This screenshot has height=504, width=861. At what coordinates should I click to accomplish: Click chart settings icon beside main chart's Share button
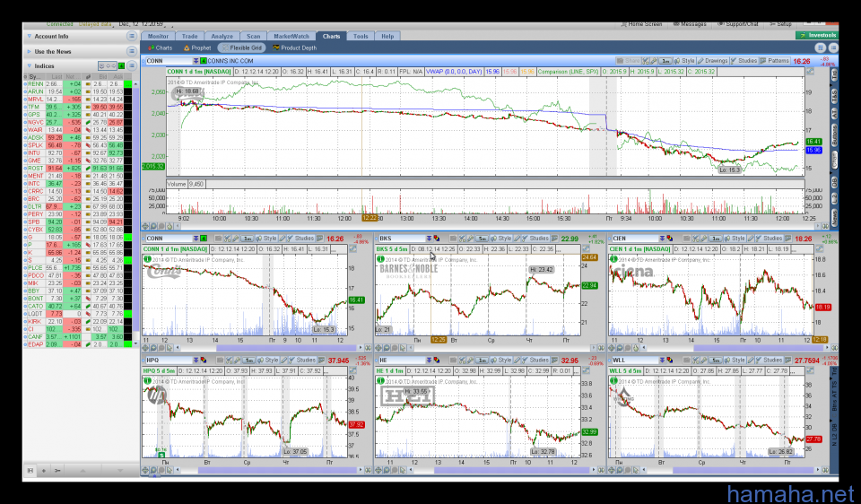point(646,61)
